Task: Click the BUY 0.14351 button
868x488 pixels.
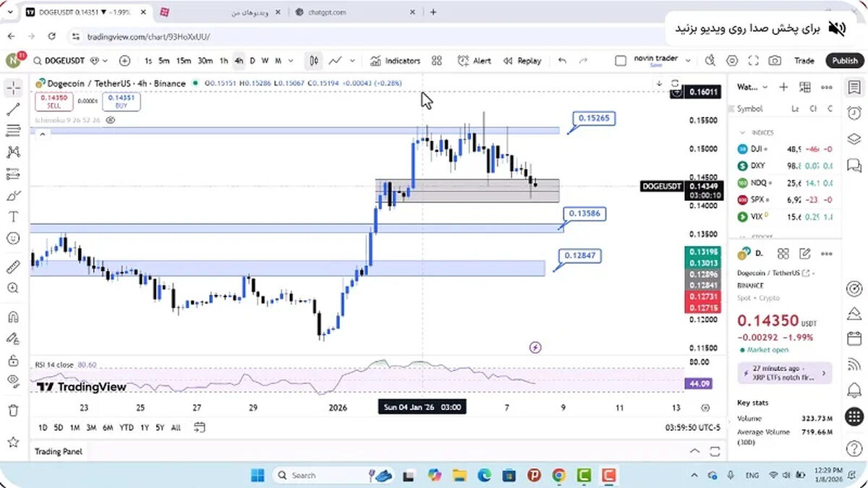Action: pyautogui.click(x=122, y=101)
